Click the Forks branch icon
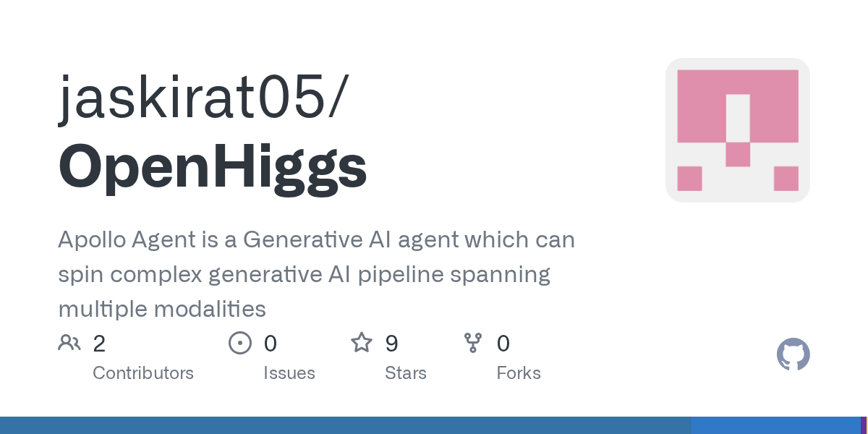 [473, 343]
